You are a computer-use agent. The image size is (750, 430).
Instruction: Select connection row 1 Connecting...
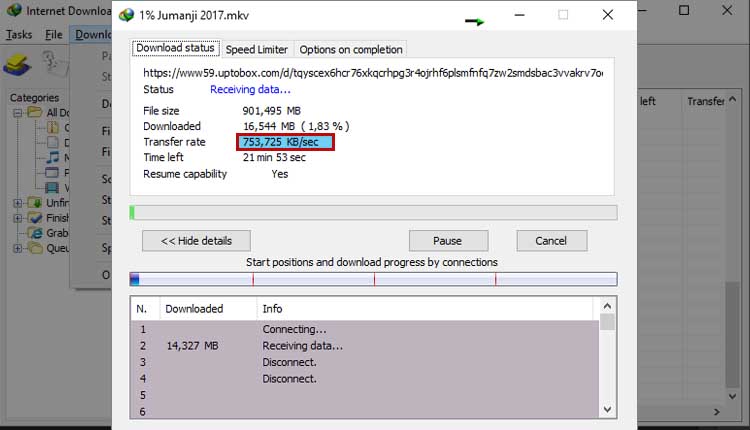[364, 329]
